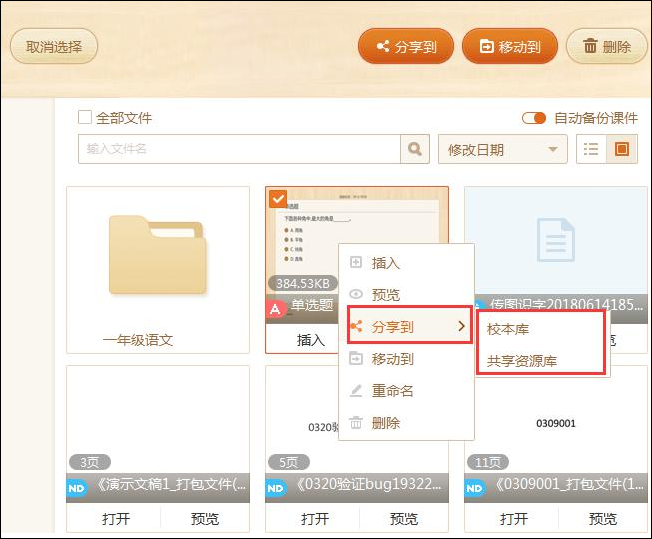The height and width of the screenshot is (539, 652).
Task: Choose 校本库 from share submenu
Action: [x=508, y=328]
